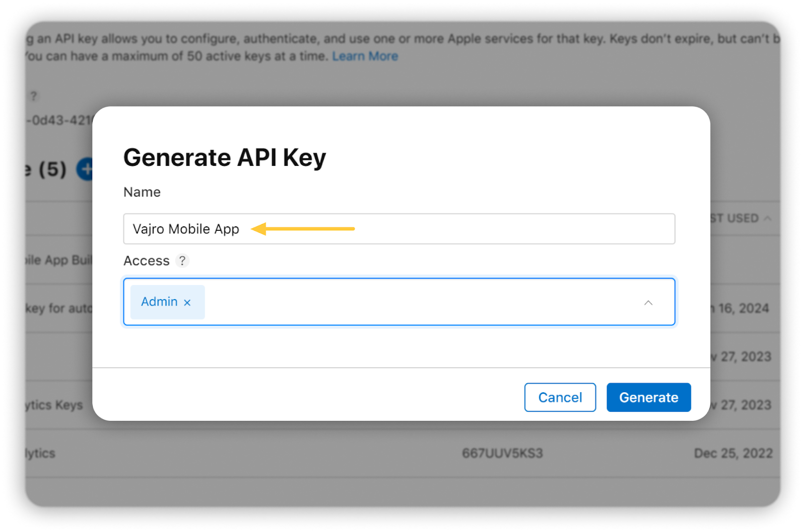Focus the Name field with Vajro Mobile App
The height and width of the screenshot is (532, 802).
tap(451, 229)
